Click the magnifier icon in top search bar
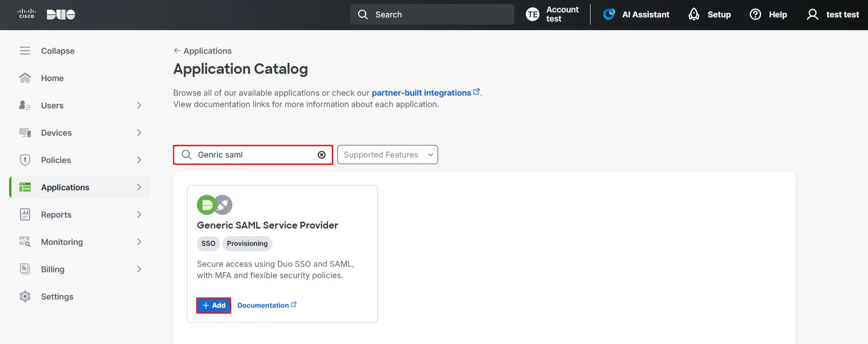 tap(363, 15)
